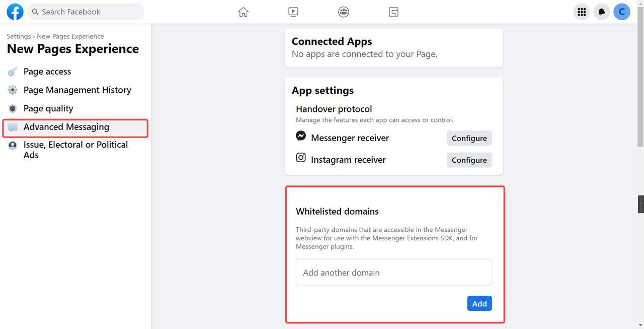644x329 pixels.
Task: Click the Instagram receiver icon
Action: pyautogui.click(x=300, y=157)
